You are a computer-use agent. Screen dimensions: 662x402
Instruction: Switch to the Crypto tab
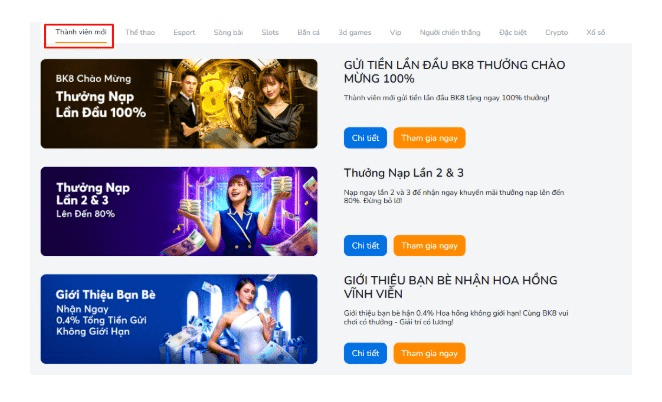tap(556, 33)
